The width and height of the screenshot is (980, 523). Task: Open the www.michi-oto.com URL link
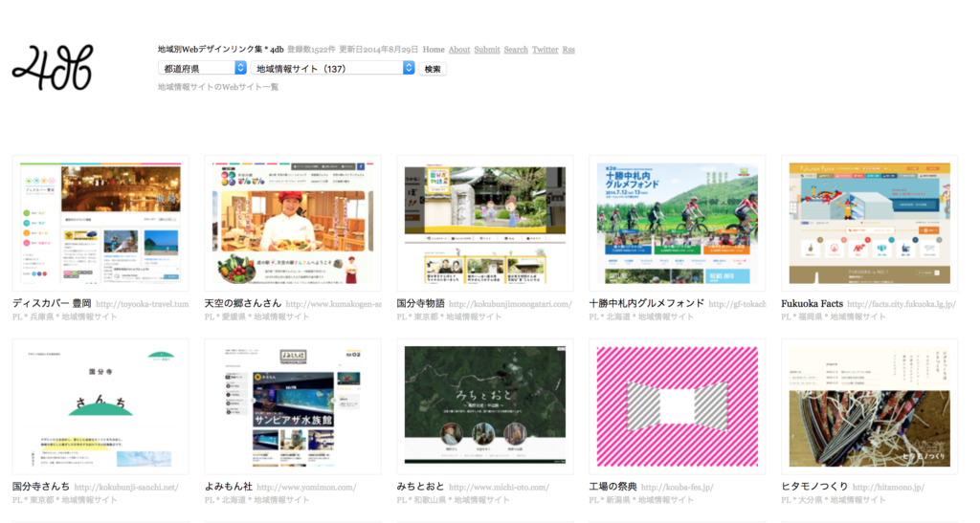(x=499, y=488)
